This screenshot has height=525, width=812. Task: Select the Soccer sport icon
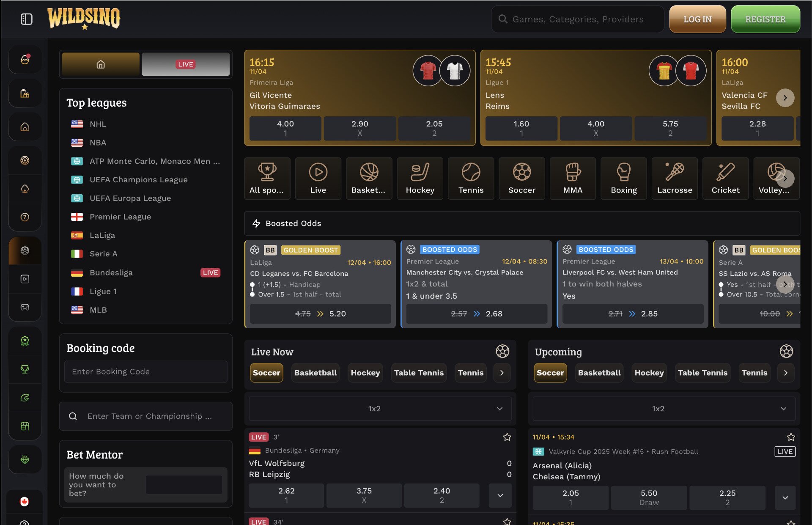point(521,178)
